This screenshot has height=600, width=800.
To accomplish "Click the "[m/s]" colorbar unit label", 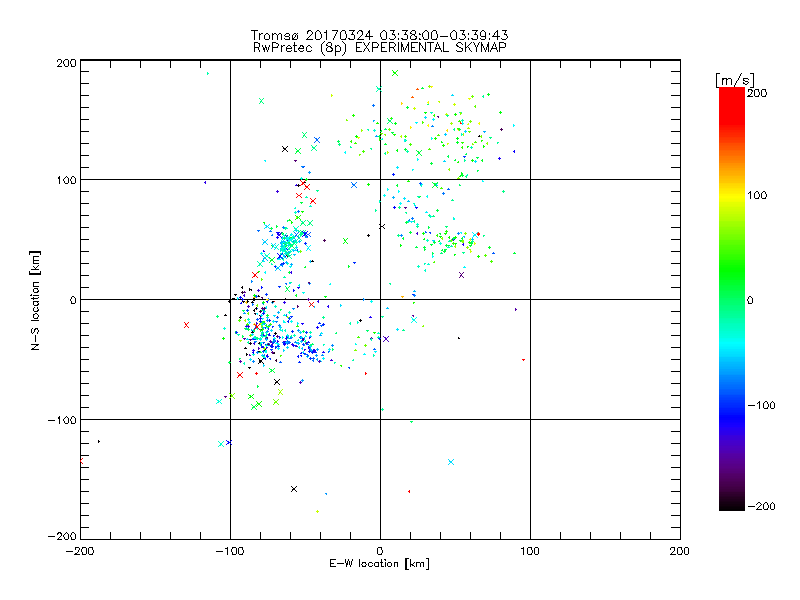I will click(x=734, y=80).
